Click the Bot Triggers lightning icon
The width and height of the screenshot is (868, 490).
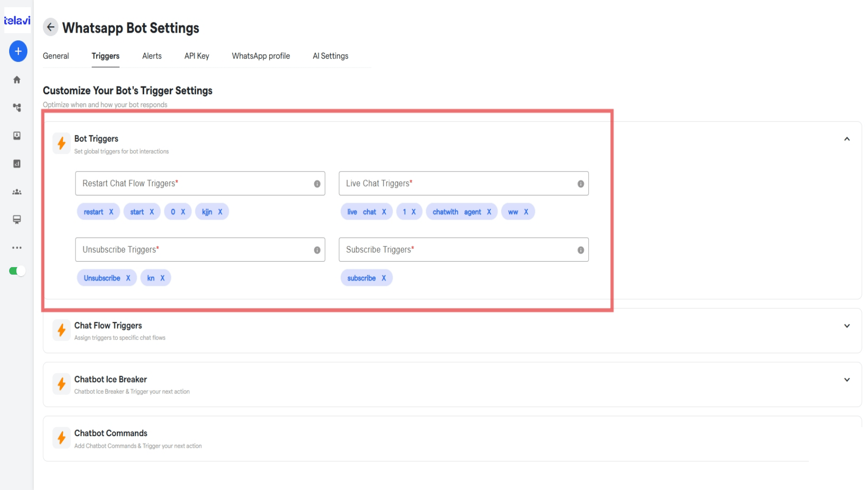(62, 143)
